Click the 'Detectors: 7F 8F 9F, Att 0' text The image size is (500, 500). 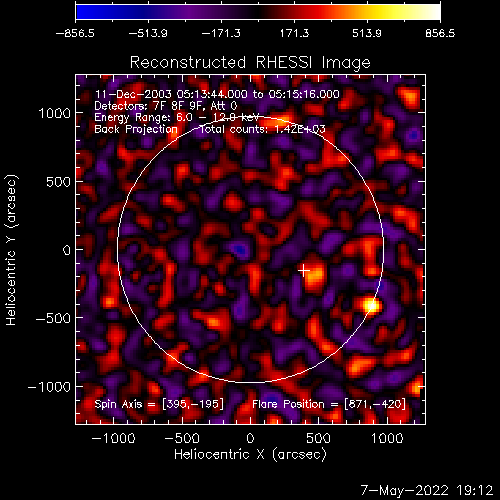(x=166, y=106)
